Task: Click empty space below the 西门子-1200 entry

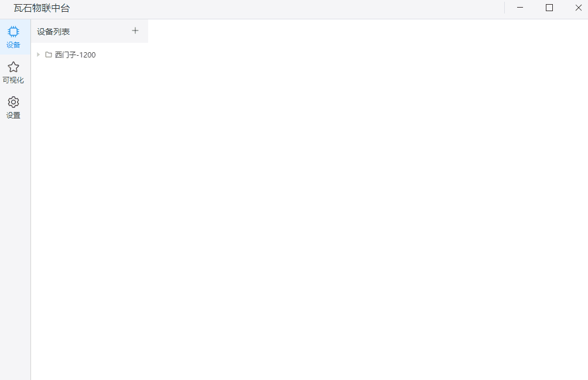Action: 89,218
